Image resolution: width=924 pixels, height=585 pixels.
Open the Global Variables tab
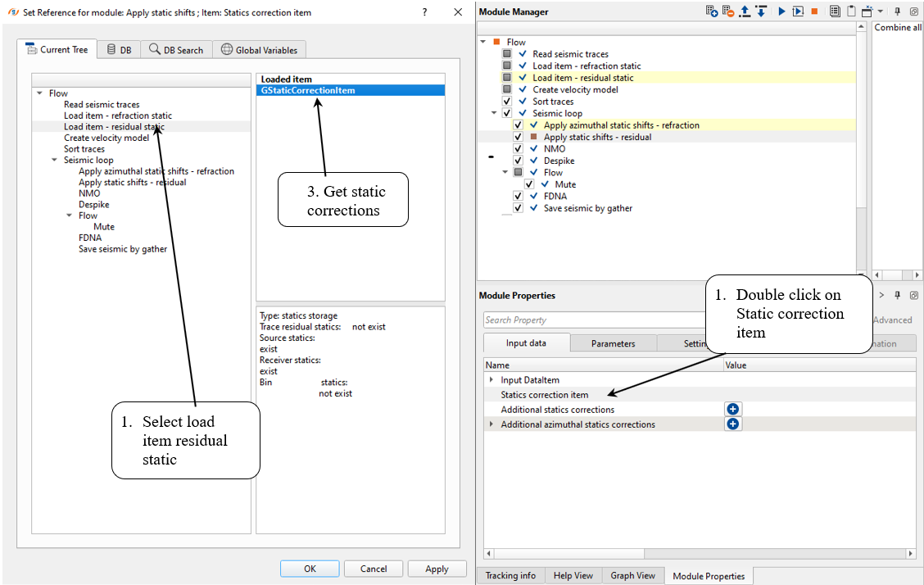(260, 50)
